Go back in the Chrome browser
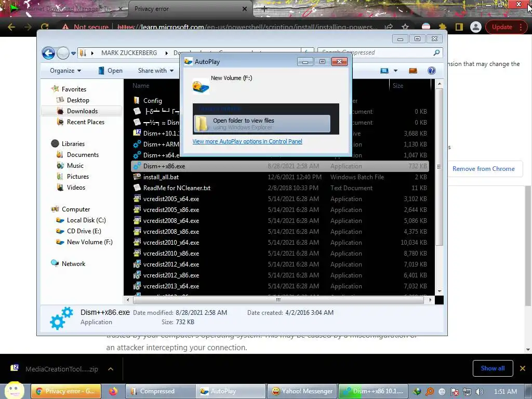This screenshot has width=532, height=399. (11, 27)
